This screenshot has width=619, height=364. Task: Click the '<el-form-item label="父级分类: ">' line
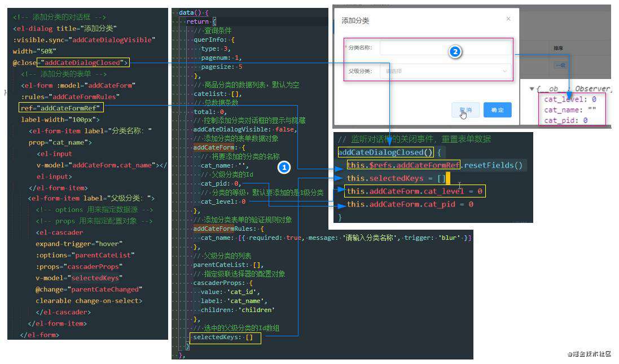pos(91,198)
